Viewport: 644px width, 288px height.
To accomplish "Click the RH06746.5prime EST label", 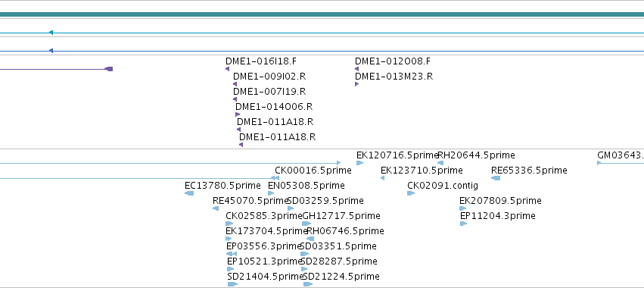I will (x=345, y=231).
